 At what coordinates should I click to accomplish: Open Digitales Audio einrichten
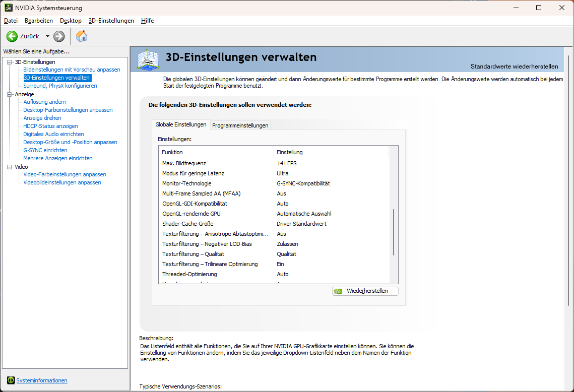[53, 134]
